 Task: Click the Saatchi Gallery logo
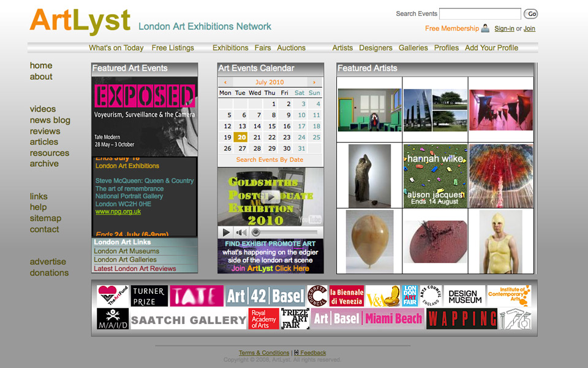pos(189,319)
